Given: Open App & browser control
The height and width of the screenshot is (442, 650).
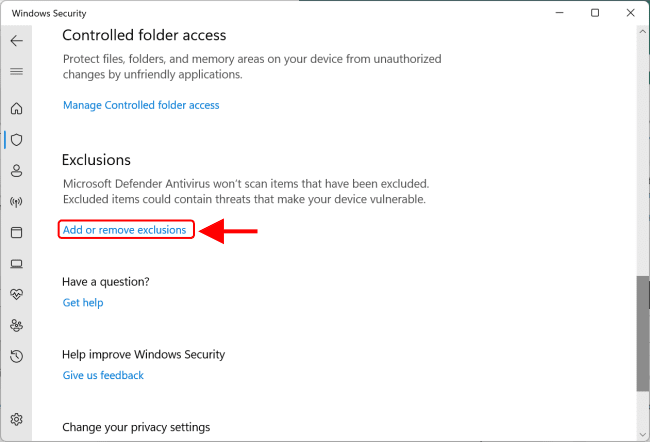Looking at the screenshot, I should point(16,232).
